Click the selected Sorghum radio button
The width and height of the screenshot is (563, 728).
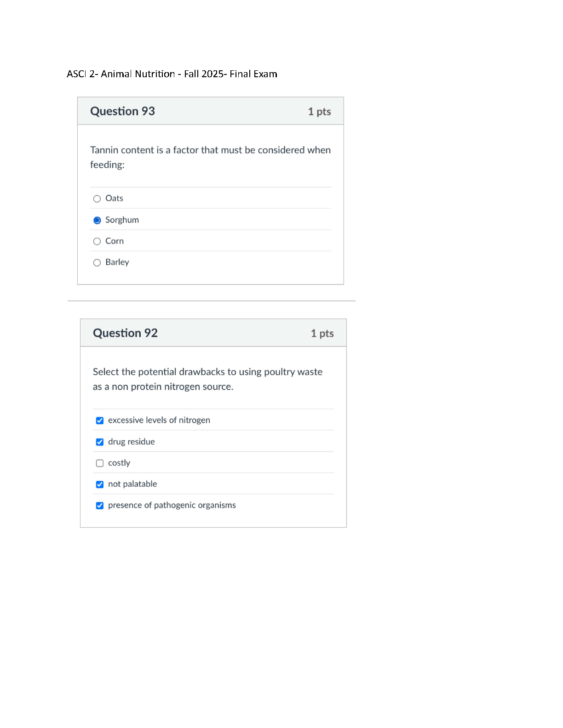click(97, 221)
